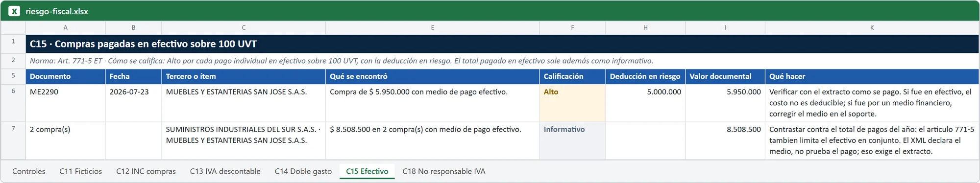Select column C header
Viewport: 980px width, 183px height.
244,28
